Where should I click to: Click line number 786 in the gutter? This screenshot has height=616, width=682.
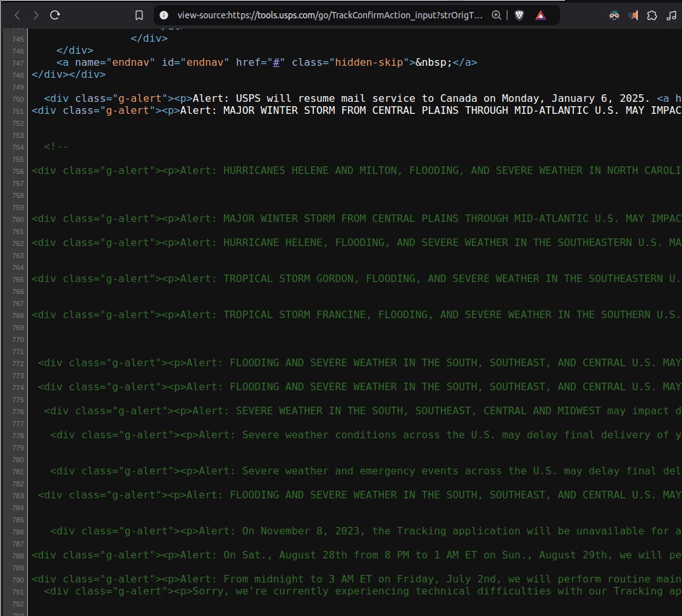pos(18,532)
